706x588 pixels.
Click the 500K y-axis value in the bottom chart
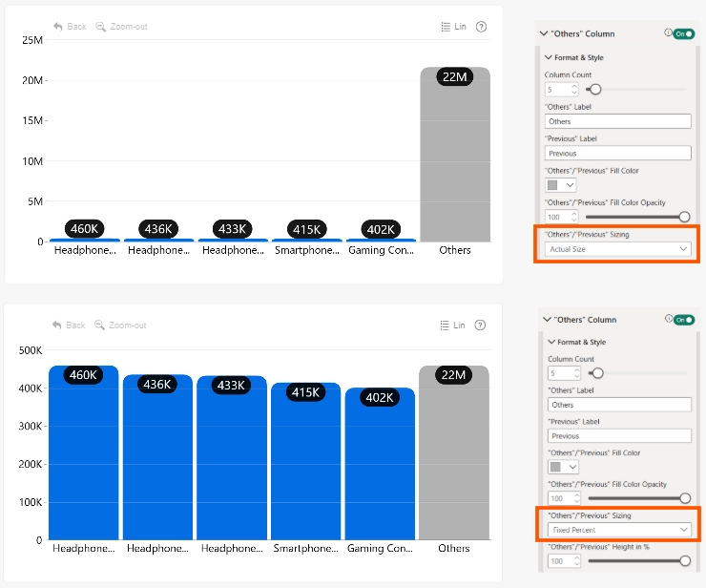[31, 350]
